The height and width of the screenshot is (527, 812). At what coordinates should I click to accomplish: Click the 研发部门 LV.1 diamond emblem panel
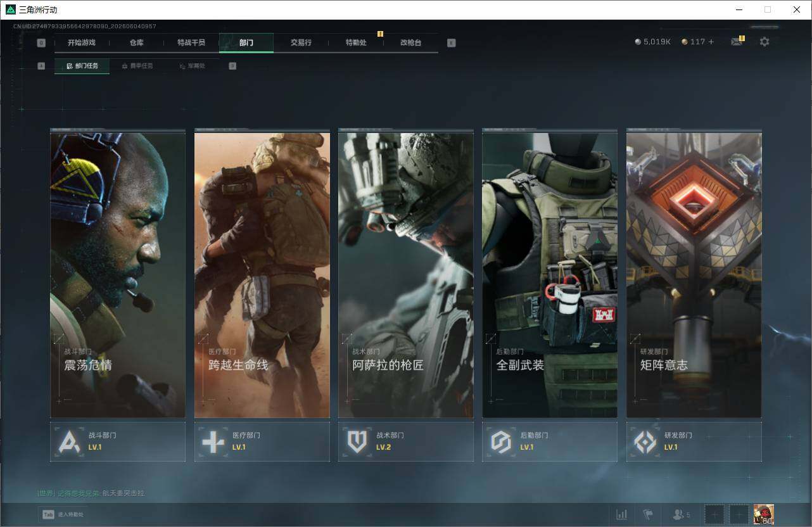pos(694,441)
